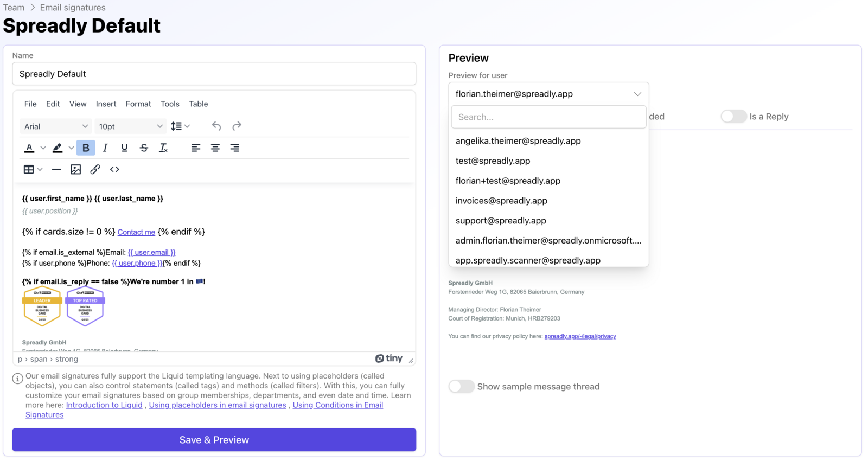868x461 pixels.
Task: Enable Show sample message thread
Action: pyautogui.click(x=461, y=387)
